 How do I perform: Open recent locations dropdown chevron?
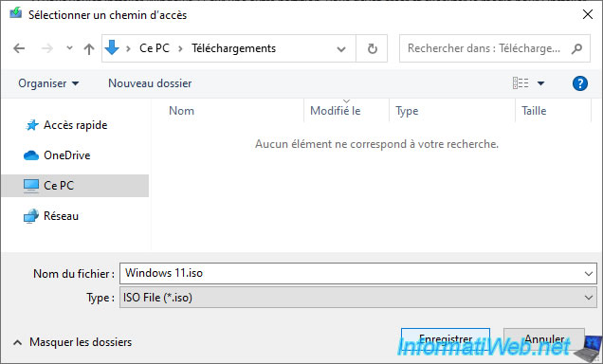[69, 48]
